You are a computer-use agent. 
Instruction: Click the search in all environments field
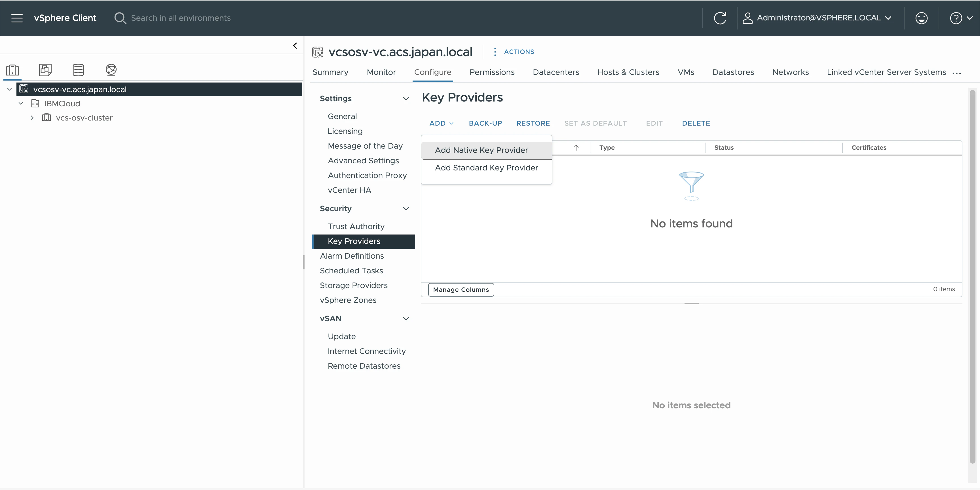[x=181, y=18]
